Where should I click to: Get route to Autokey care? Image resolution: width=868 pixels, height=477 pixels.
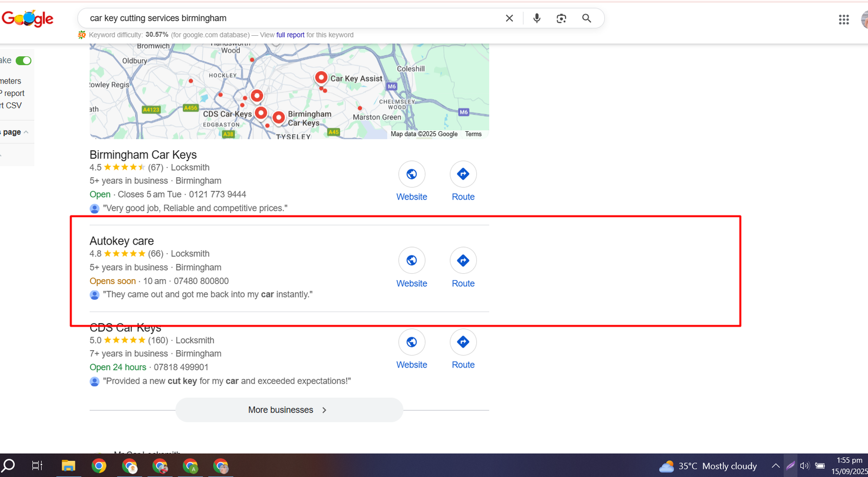point(463,261)
